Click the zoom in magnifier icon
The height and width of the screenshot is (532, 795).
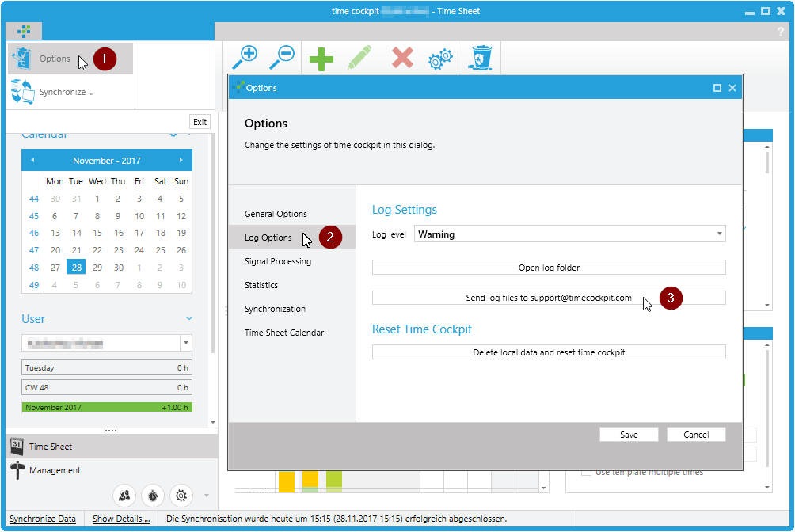(x=245, y=58)
